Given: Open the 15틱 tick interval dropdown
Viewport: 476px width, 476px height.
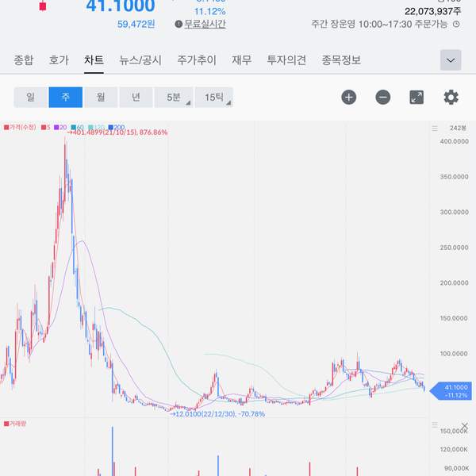Looking at the screenshot, I should (214, 98).
